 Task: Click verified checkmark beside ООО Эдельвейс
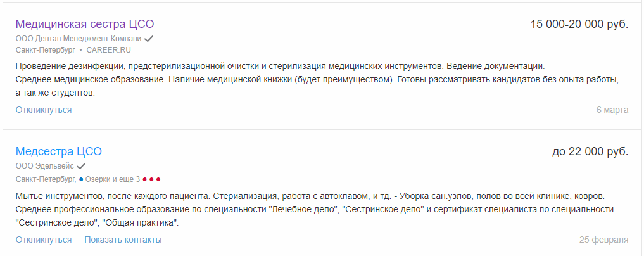pos(81,166)
